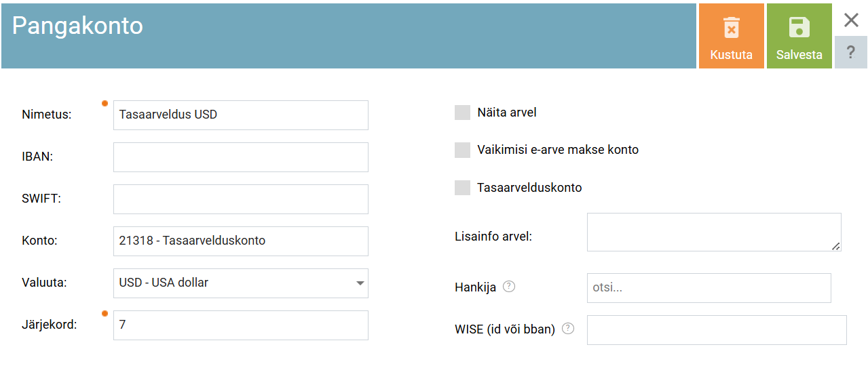Grab the Lisainfo textarea resize handle
868x366 pixels.
836,247
